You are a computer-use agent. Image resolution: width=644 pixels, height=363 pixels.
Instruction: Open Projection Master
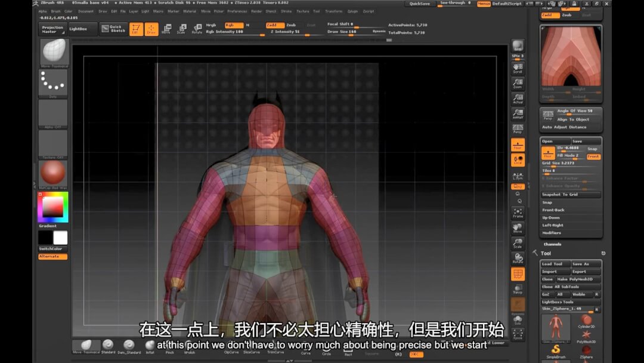(52, 29)
